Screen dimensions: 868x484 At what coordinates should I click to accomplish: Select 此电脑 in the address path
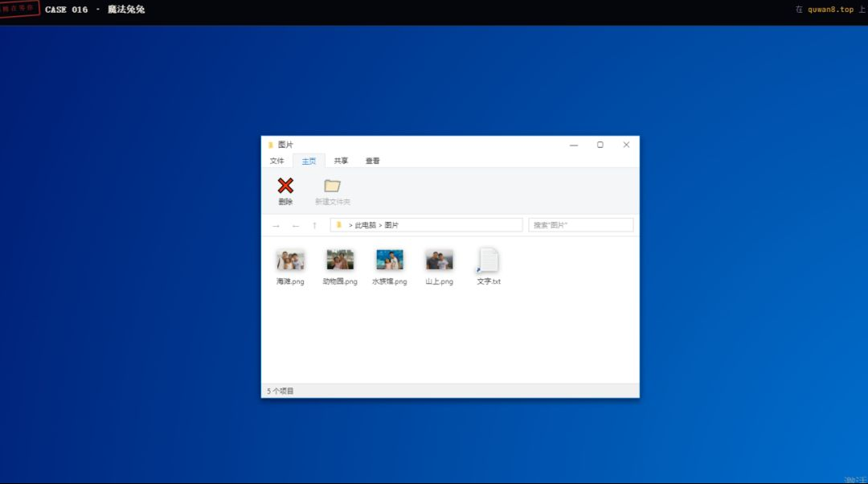pos(366,225)
